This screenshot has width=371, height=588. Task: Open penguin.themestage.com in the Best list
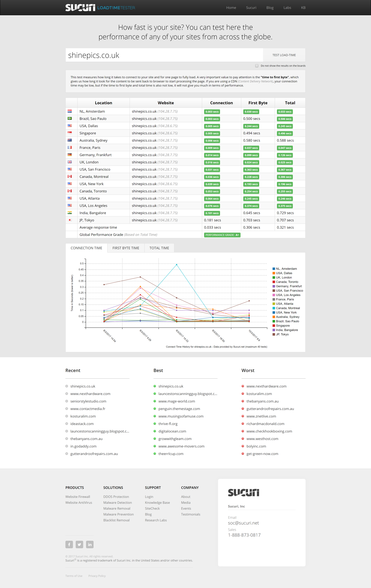[x=179, y=409]
